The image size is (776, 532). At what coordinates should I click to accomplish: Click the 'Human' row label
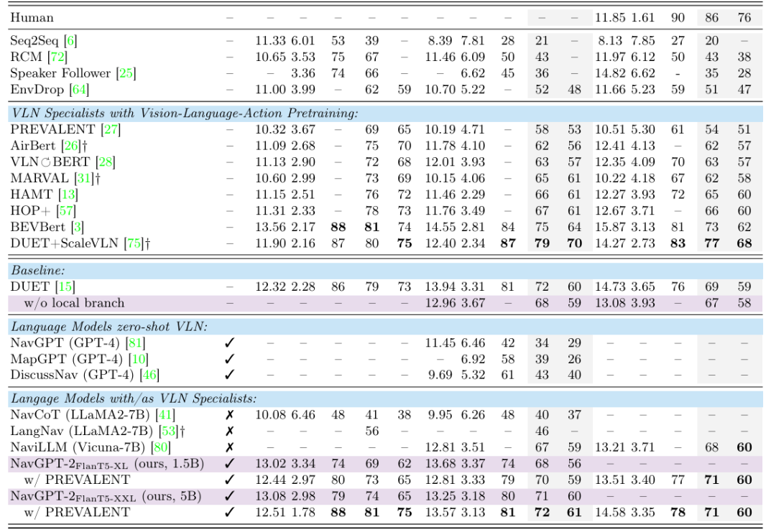tap(32, 18)
